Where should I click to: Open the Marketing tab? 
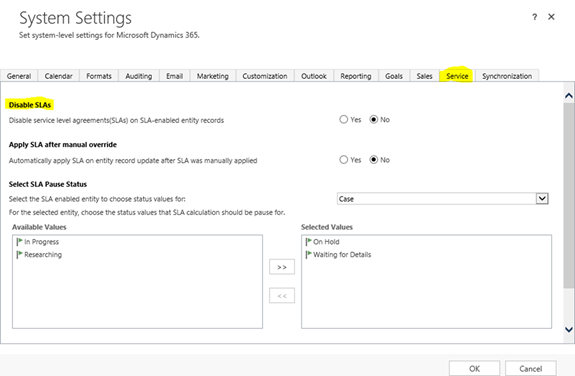213,76
